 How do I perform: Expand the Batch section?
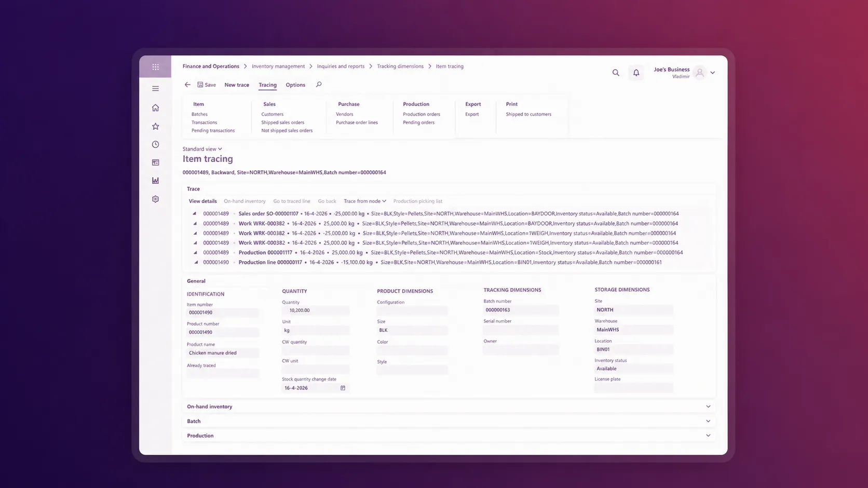449,421
